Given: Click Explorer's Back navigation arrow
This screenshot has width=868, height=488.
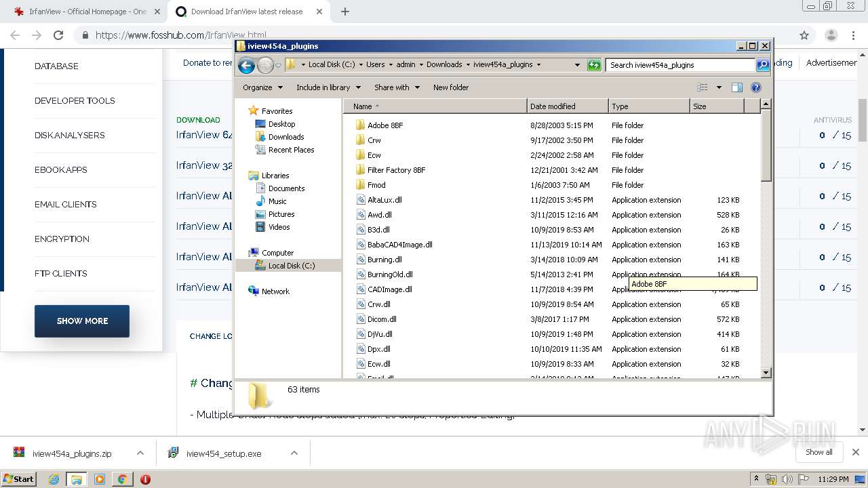Looking at the screenshot, I should coord(246,65).
